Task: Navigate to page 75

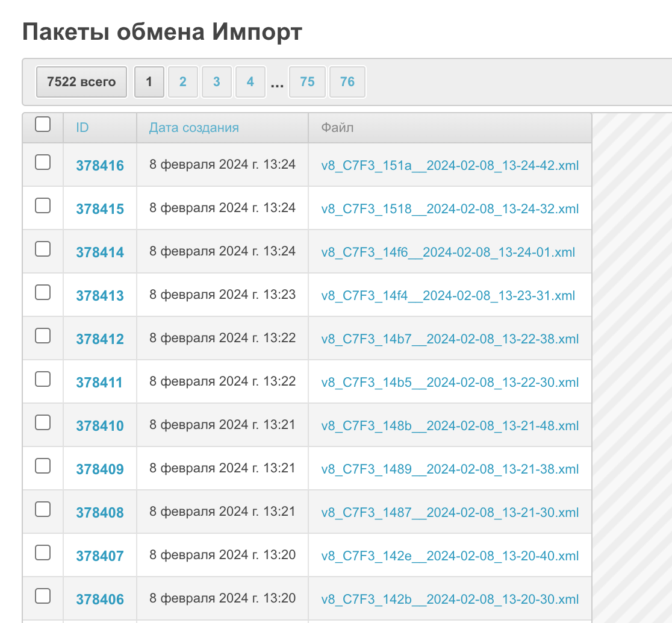Action: click(308, 82)
